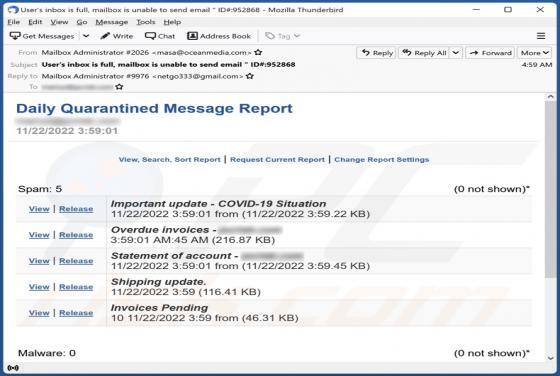Click the scrollbar up arrow
The image size is (560, 376).
coord(550,97)
